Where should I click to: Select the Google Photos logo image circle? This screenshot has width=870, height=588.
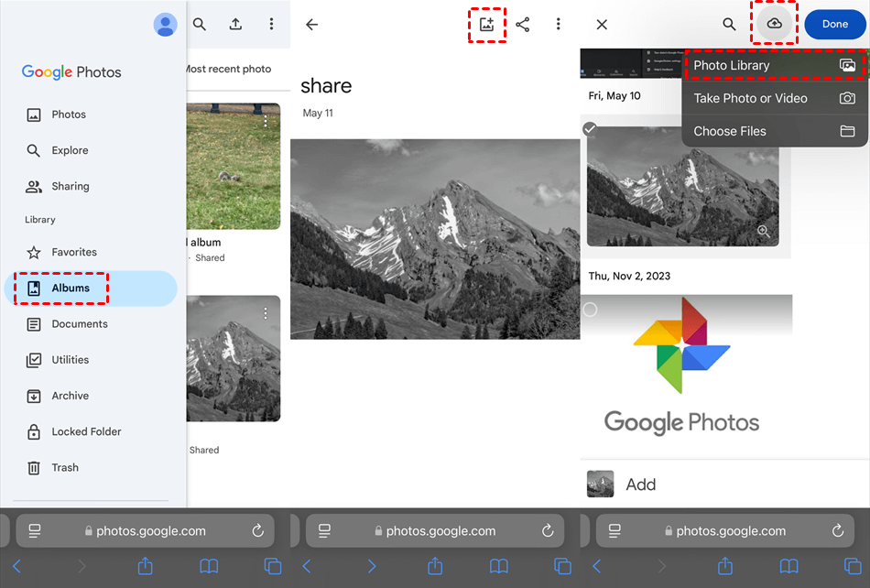pos(591,310)
